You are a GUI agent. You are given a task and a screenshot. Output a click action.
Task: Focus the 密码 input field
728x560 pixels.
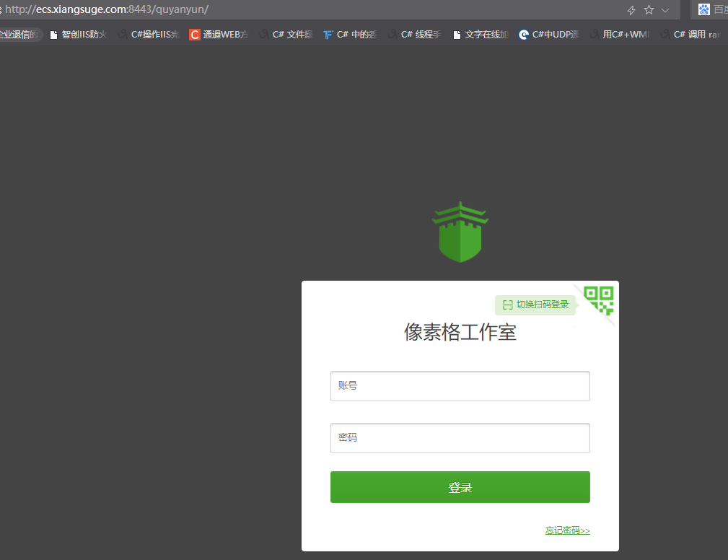coord(460,438)
